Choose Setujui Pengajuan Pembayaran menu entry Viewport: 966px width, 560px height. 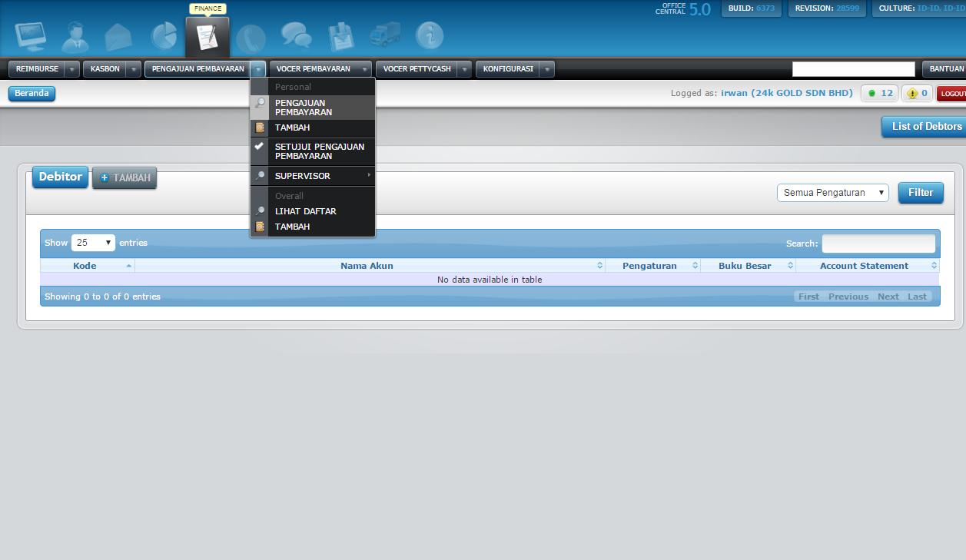coord(313,151)
